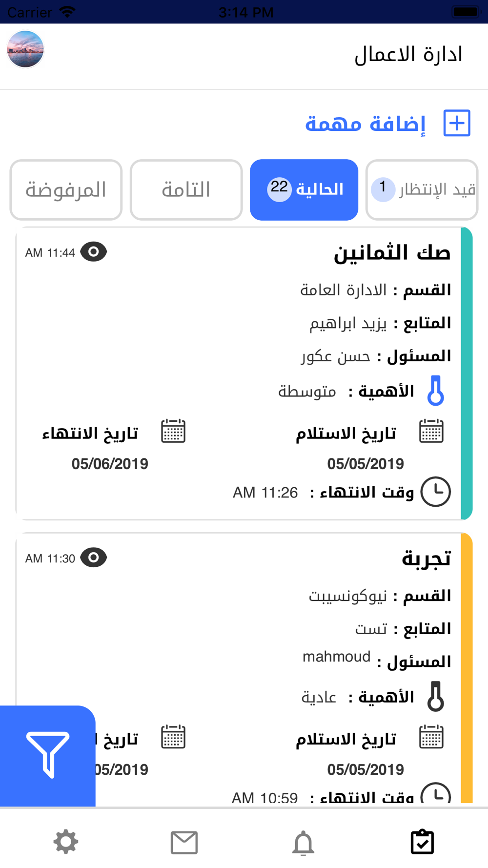
Task: Tap the teal color bar on صك الثمانين card
Action: 467,373
